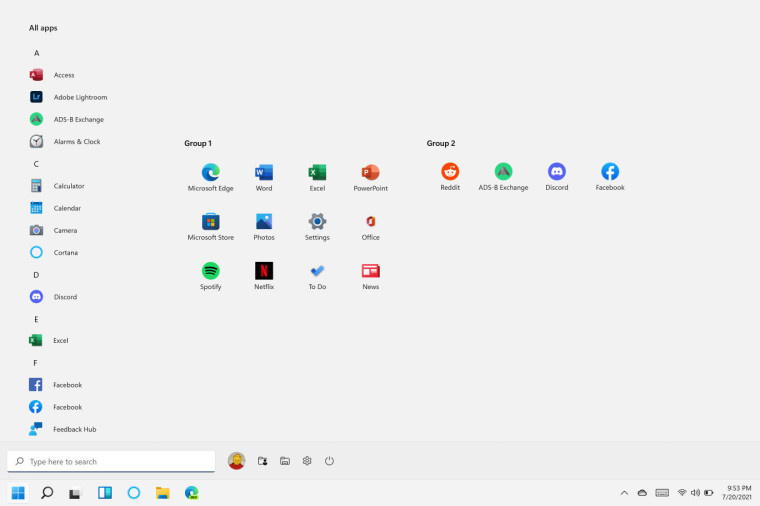Launch Reddit from Group 2
The height and width of the screenshot is (506, 760).
point(450,176)
